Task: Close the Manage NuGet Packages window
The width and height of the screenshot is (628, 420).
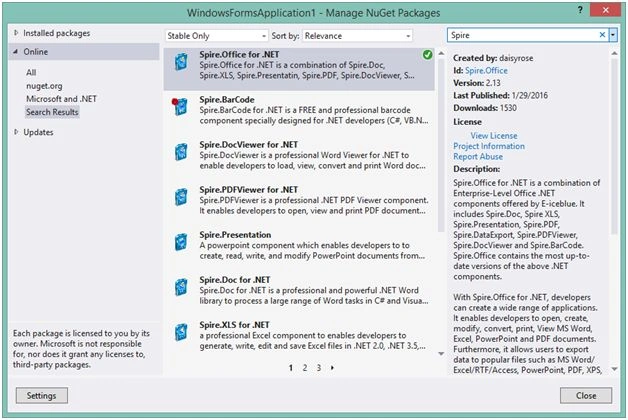Action: click(x=605, y=10)
